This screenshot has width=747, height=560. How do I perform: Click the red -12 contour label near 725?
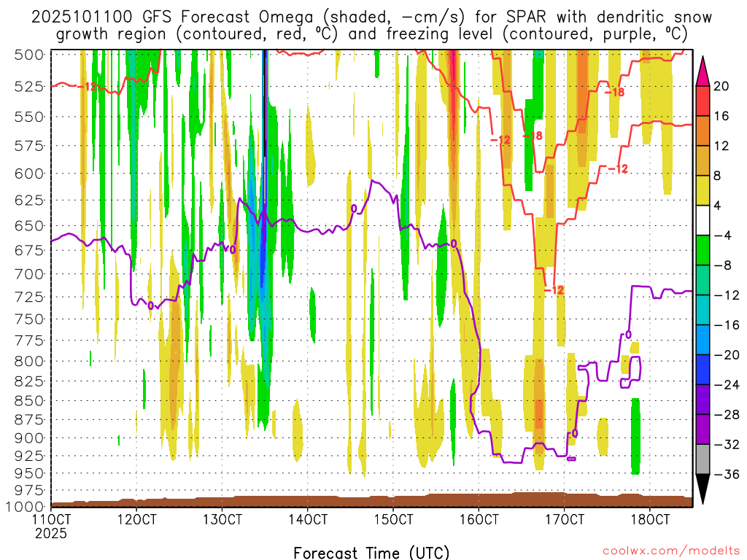[554, 290]
